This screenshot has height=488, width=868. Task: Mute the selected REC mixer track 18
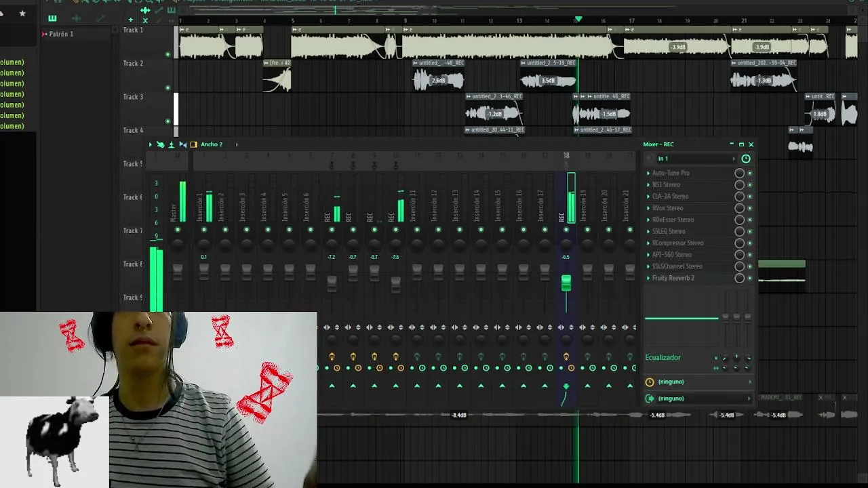click(x=566, y=230)
